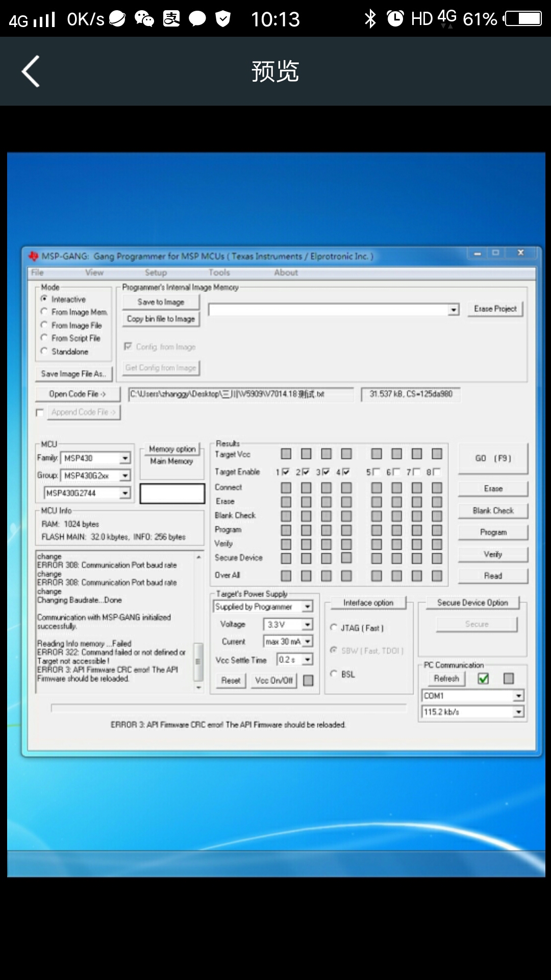Click the Vcc On/Off button
The image size is (551, 980).
274,680
